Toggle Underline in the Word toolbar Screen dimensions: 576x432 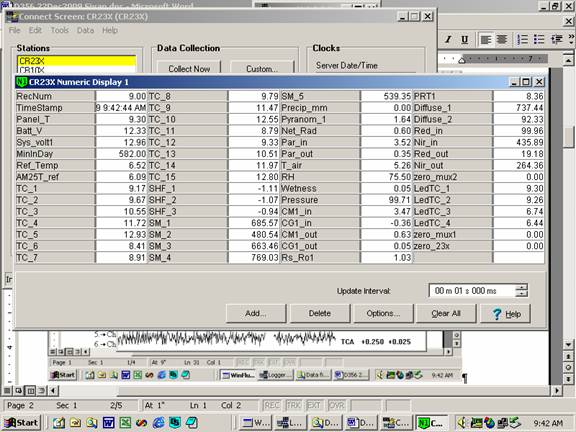464,39
